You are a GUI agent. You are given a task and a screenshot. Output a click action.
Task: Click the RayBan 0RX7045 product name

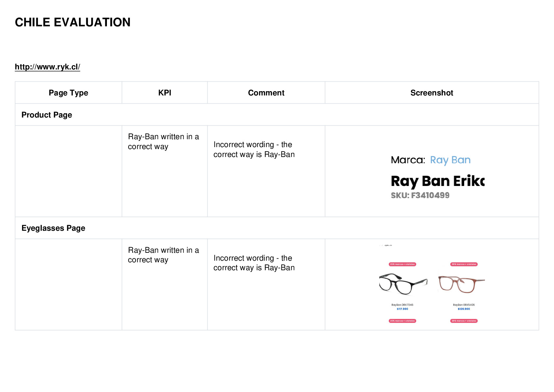click(402, 305)
